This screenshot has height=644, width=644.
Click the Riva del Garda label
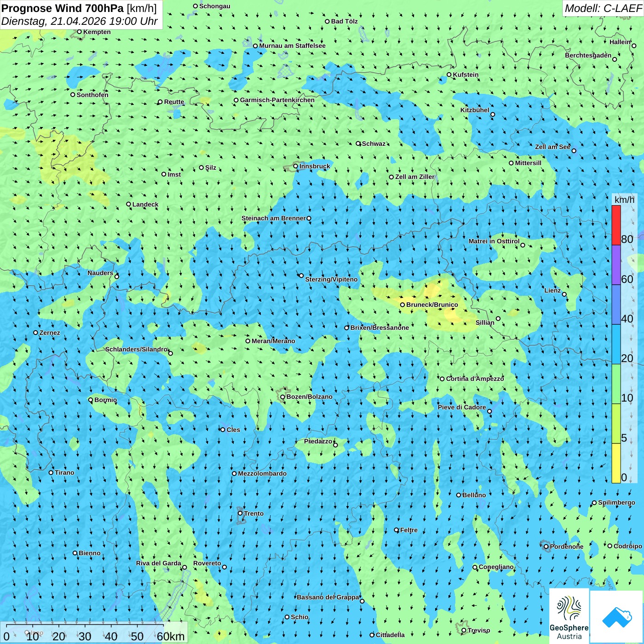(159, 563)
